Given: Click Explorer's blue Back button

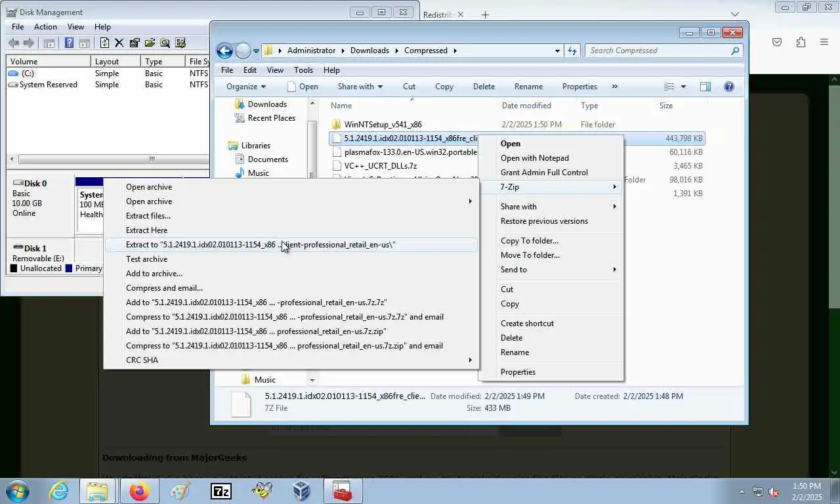Looking at the screenshot, I should (x=224, y=51).
